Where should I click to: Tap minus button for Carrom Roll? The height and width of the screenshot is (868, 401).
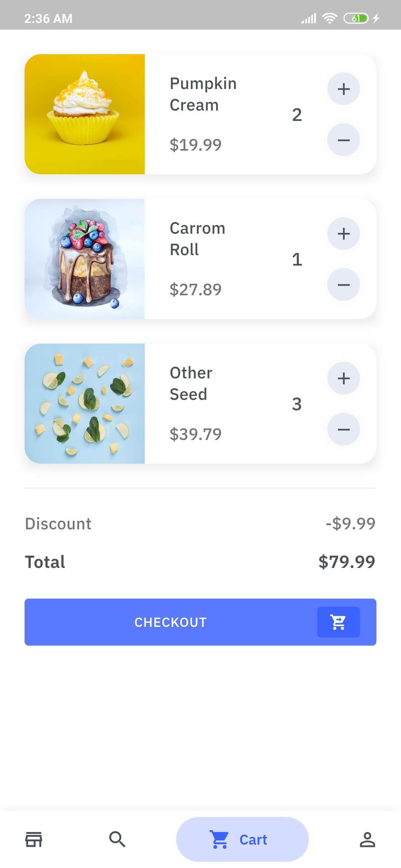343,285
